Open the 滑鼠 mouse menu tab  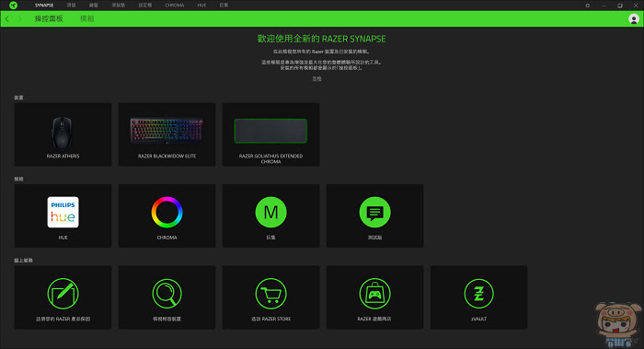pyautogui.click(x=71, y=6)
